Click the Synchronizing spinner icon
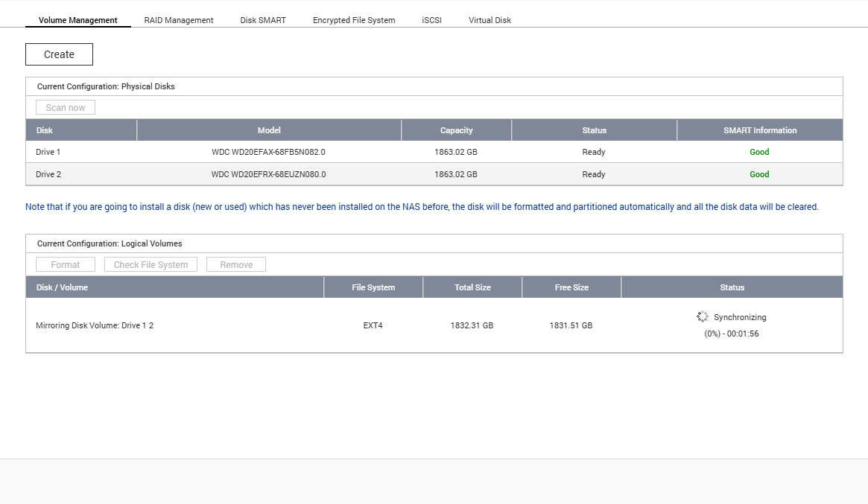 [x=702, y=317]
